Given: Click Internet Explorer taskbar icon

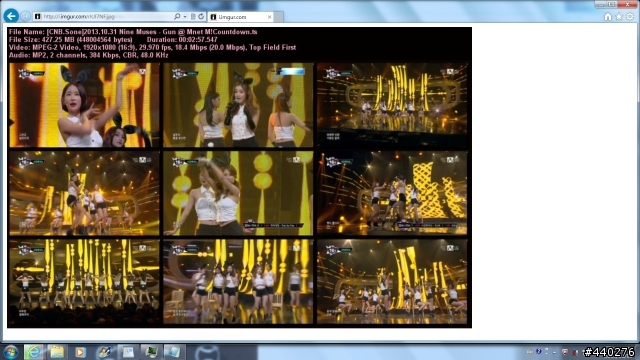Looking at the screenshot, I should tap(34, 352).
